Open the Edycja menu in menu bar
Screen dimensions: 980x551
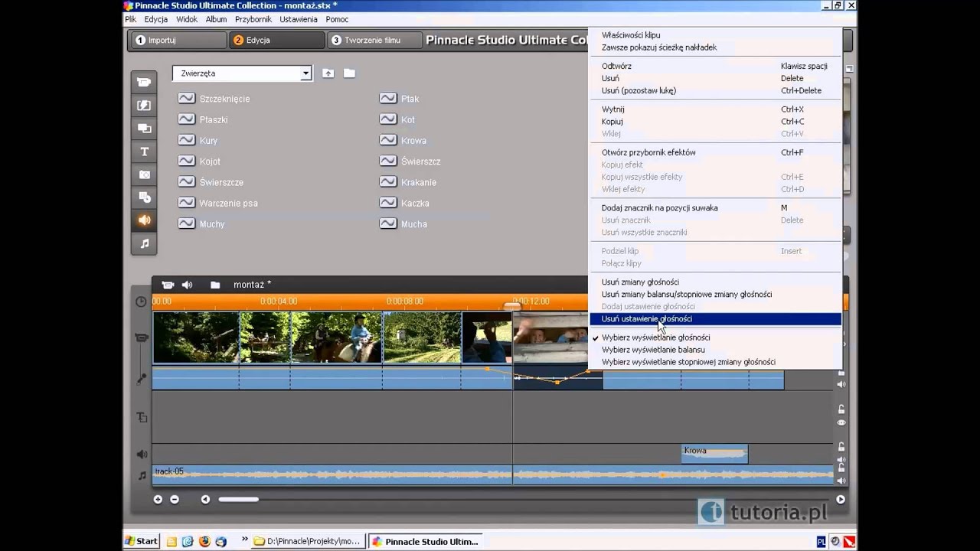click(155, 19)
